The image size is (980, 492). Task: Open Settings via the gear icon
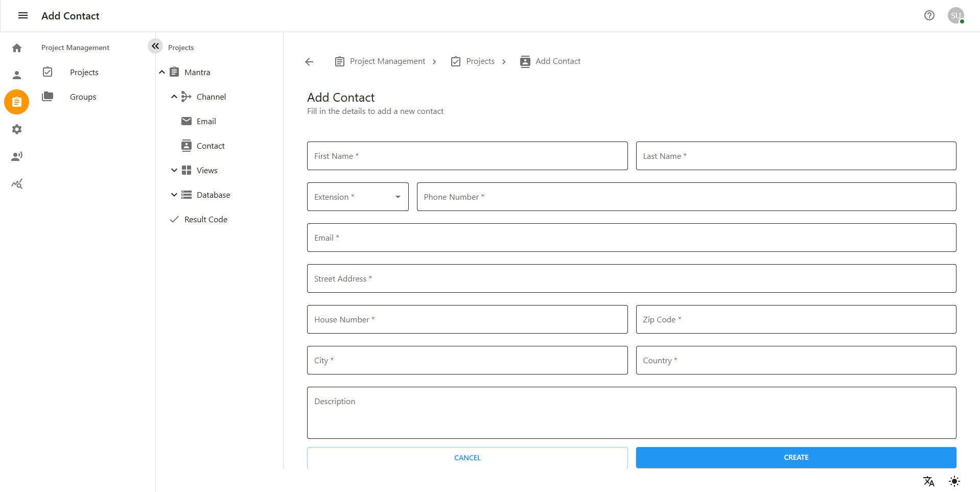point(17,129)
